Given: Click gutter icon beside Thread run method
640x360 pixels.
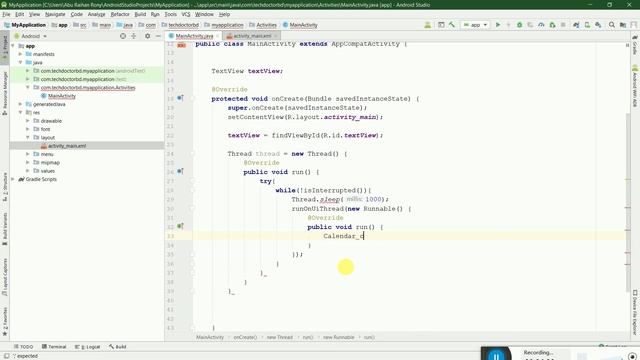Looking at the screenshot, I should (180, 171).
